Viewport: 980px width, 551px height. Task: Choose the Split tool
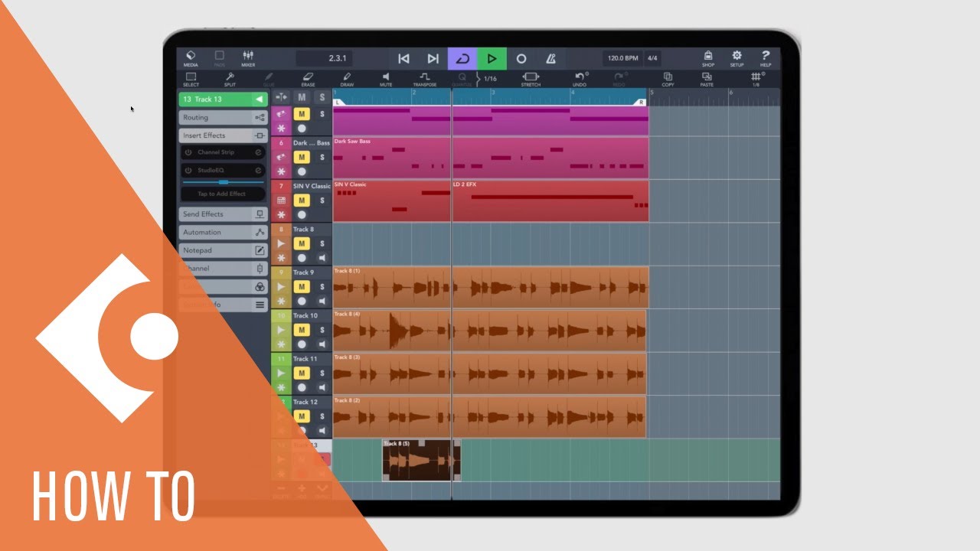[230, 79]
